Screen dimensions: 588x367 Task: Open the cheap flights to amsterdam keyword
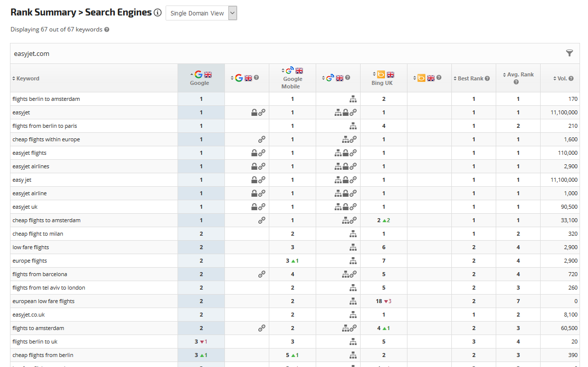pos(46,220)
